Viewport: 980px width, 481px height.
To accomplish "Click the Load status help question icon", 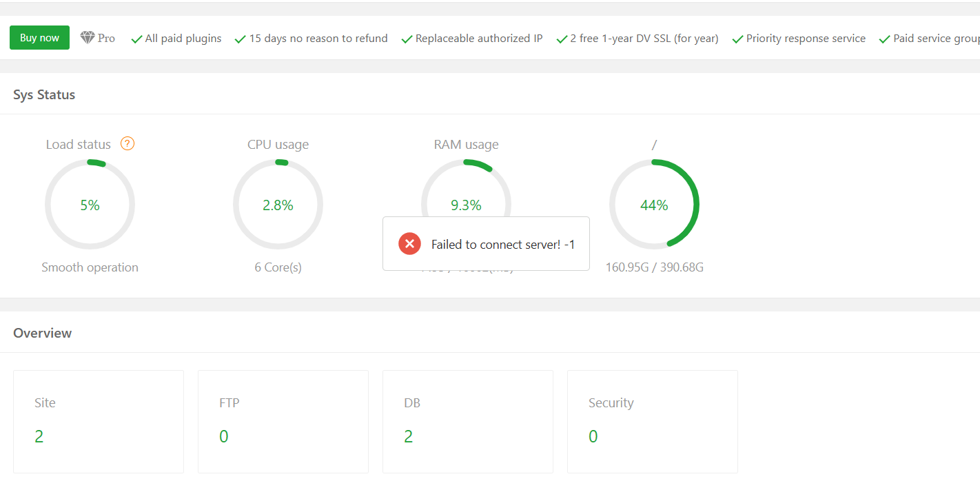I will pos(127,143).
